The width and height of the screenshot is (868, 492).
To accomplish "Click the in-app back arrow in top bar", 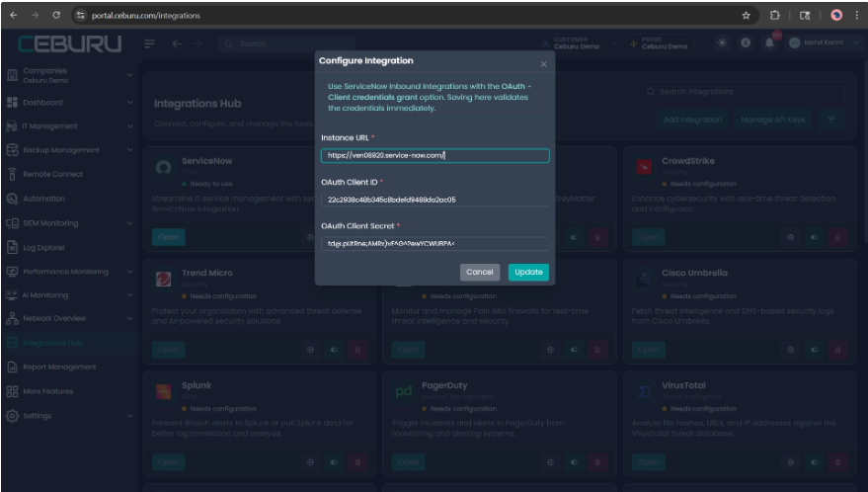I will [177, 43].
